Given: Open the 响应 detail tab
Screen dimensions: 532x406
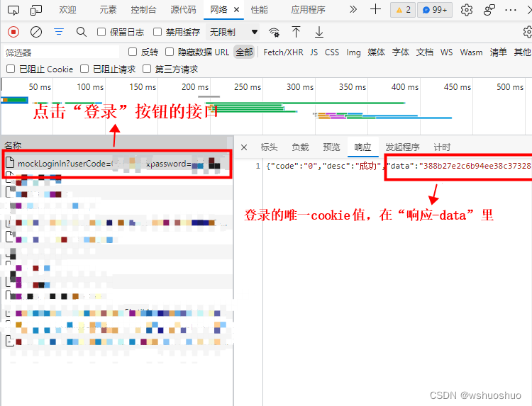Looking at the screenshot, I should (x=362, y=147).
